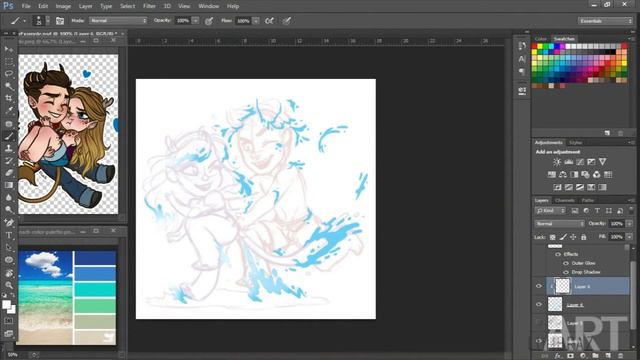
Task: Select the Lasso tool
Action: coord(9,74)
